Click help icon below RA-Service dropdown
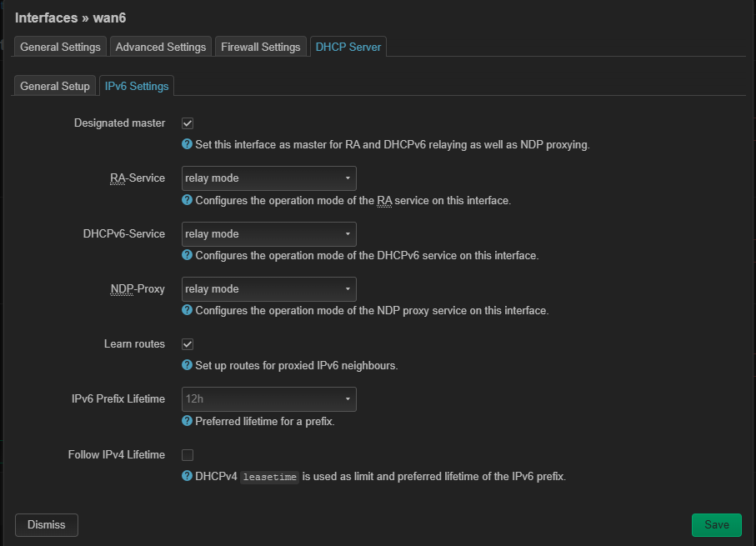This screenshot has width=756, height=546. 188,200
